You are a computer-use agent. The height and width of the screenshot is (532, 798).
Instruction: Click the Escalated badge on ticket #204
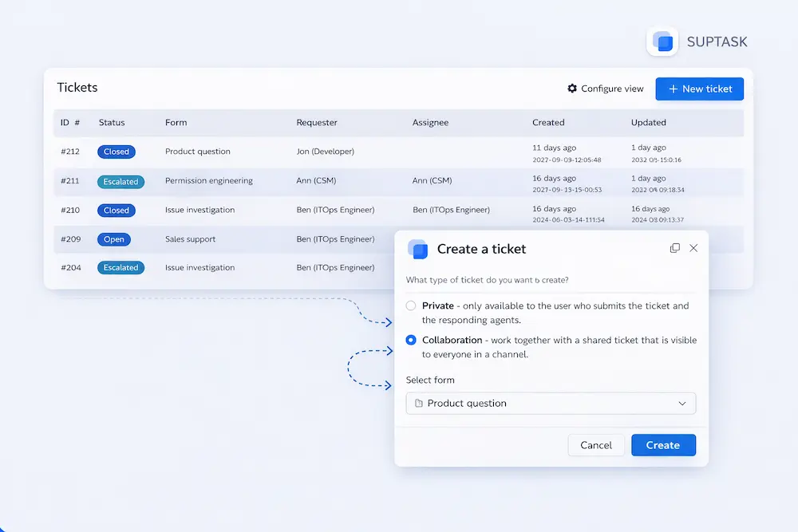120,267
